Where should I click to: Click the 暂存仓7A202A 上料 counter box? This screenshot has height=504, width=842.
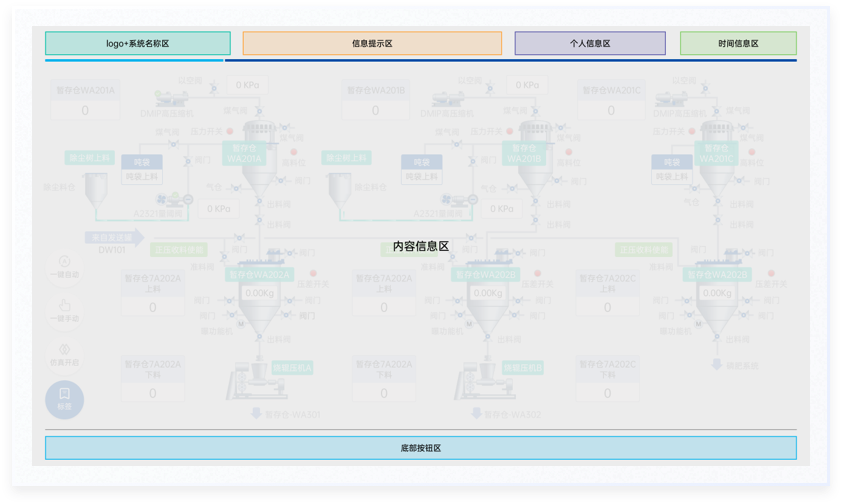click(x=153, y=307)
